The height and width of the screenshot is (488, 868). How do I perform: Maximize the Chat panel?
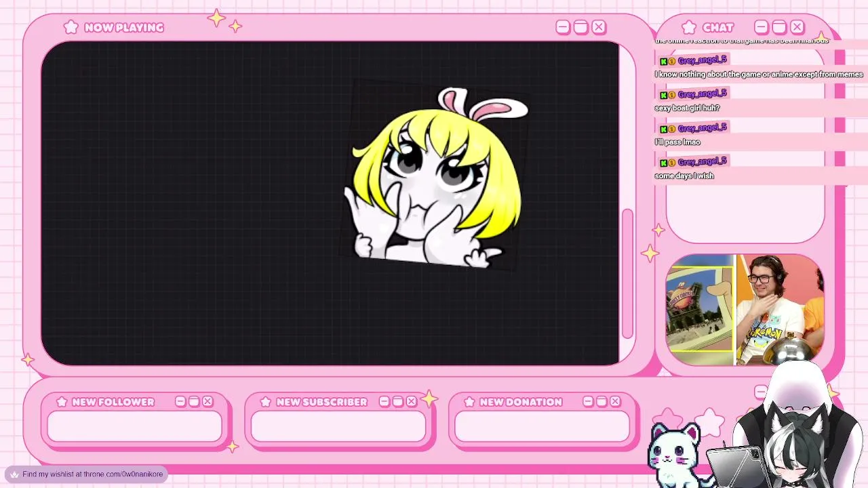click(779, 27)
